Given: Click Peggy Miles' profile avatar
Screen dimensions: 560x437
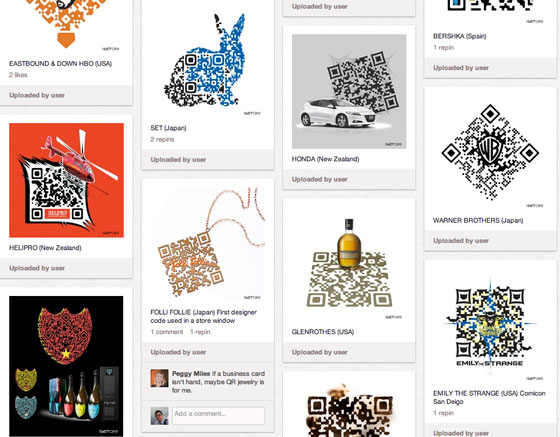Looking at the screenshot, I should pos(159,378).
